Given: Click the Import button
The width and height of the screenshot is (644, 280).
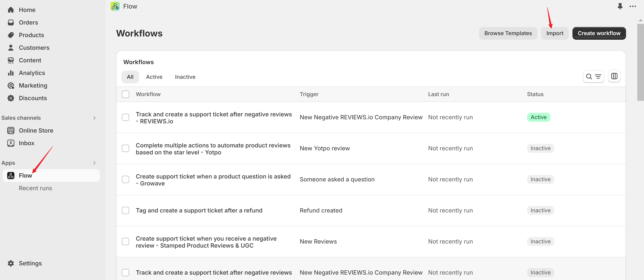Looking at the screenshot, I should (x=555, y=33).
